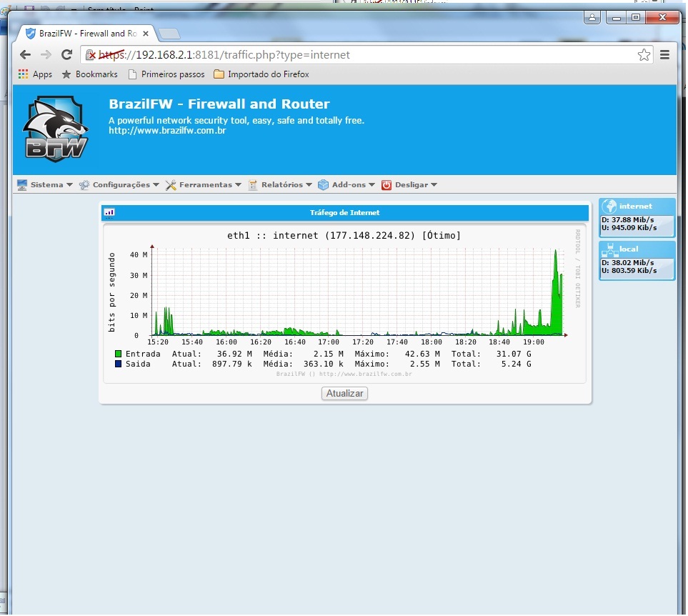Screen dimensions: 688x616
Task: Click the Configurações gear icon
Action: (x=84, y=184)
